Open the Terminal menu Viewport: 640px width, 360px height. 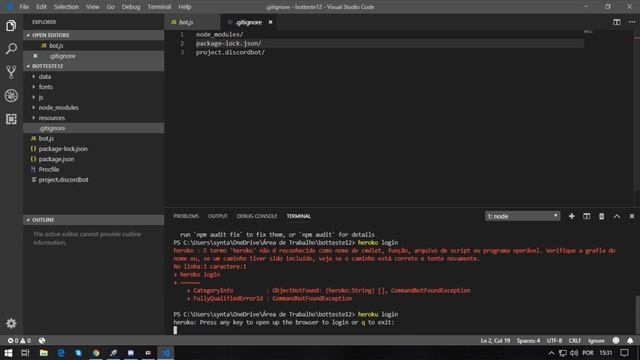(x=159, y=7)
